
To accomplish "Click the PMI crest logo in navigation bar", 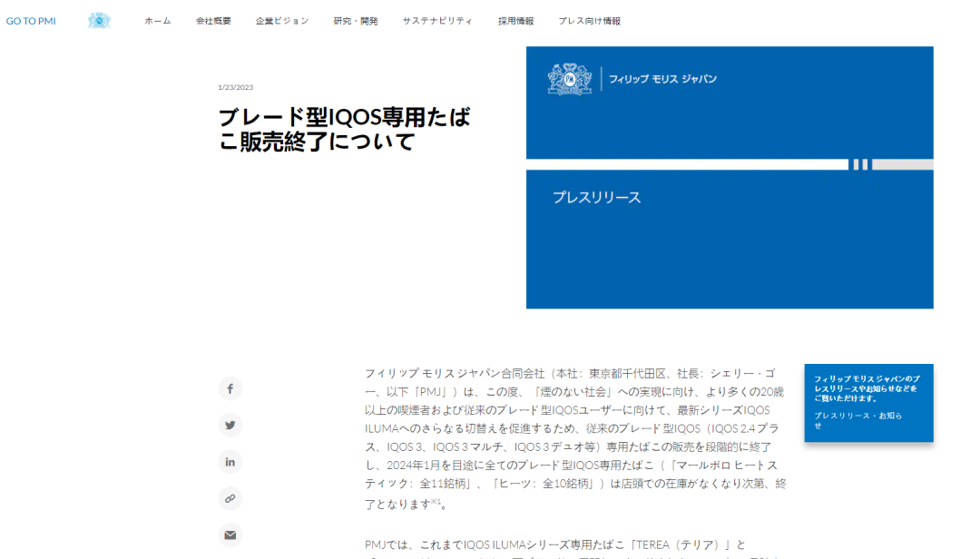I will click(99, 21).
